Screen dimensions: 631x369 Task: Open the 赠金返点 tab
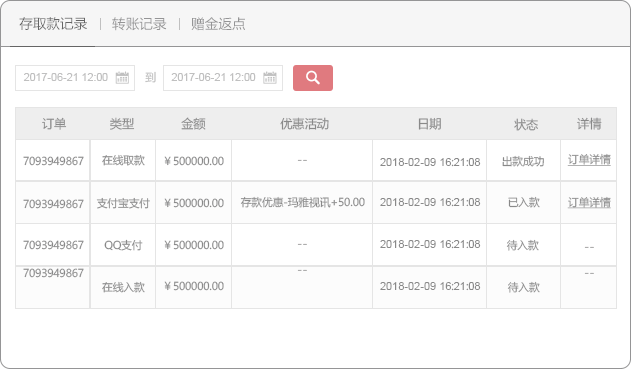click(218, 24)
